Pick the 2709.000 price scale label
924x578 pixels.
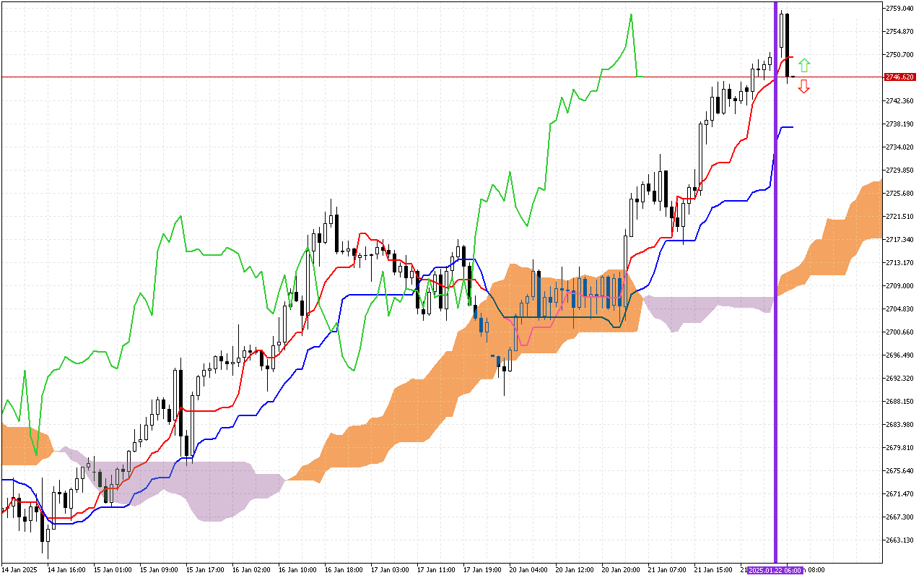pos(901,285)
